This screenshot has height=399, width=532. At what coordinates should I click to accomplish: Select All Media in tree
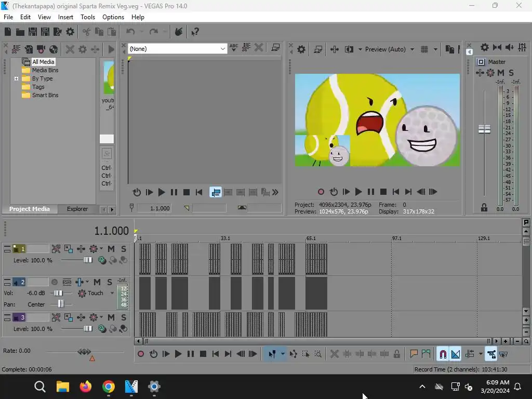coord(43,62)
